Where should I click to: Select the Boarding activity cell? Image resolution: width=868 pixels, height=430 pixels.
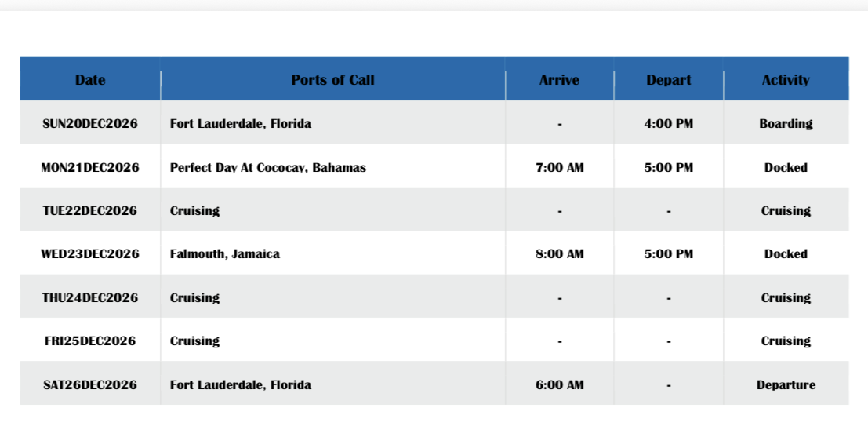786,124
